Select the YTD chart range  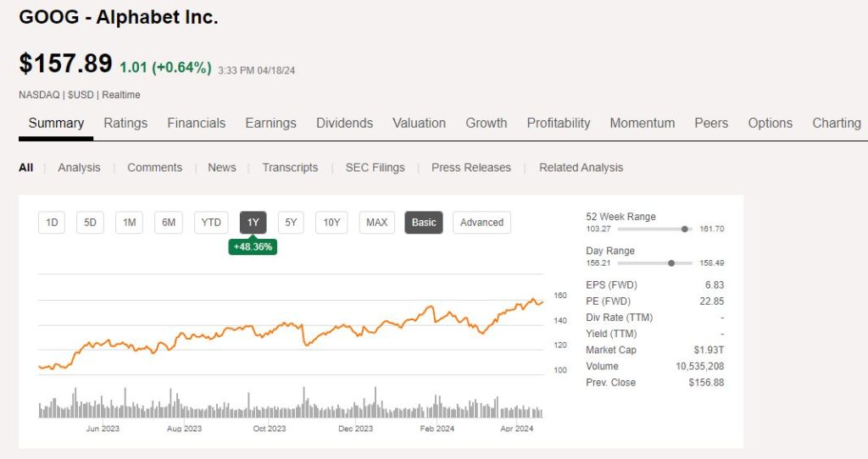click(211, 223)
